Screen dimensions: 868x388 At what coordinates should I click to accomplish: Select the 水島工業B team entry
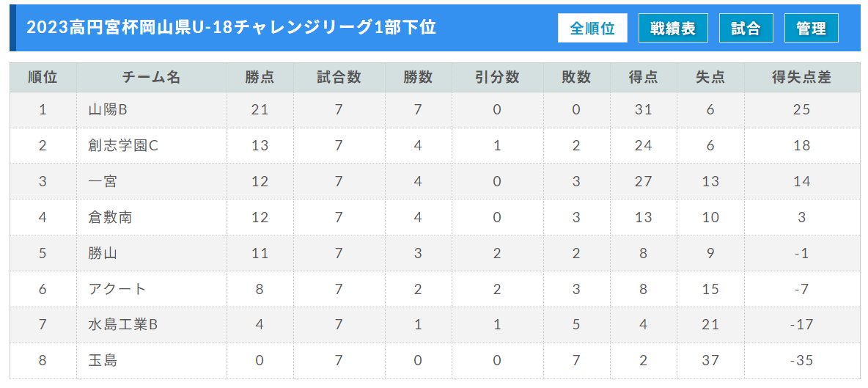[x=123, y=325]
